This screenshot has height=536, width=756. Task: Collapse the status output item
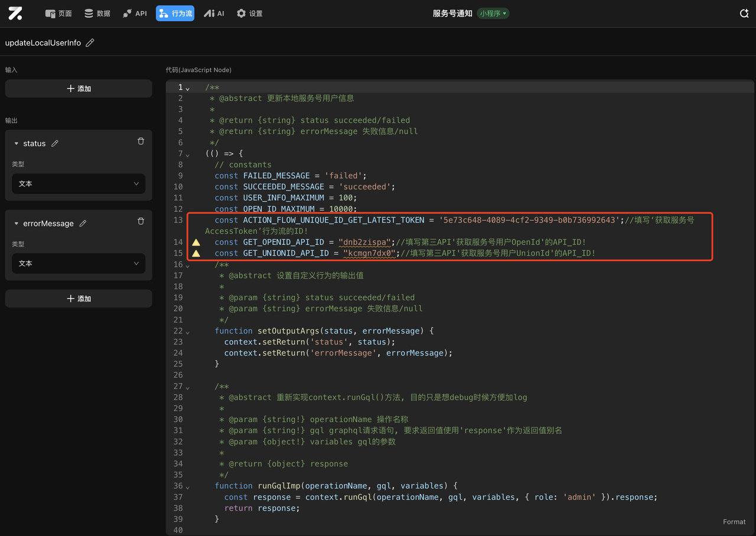click(17, 143)
